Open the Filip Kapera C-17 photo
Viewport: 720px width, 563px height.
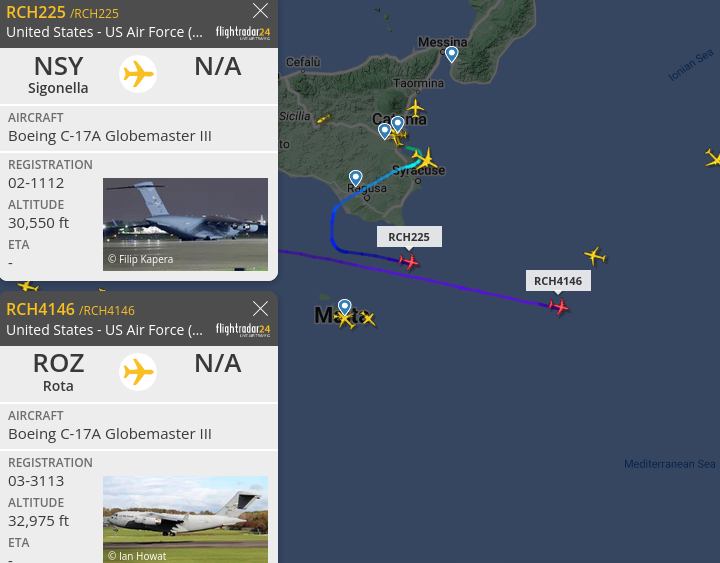tap(185, 224)
